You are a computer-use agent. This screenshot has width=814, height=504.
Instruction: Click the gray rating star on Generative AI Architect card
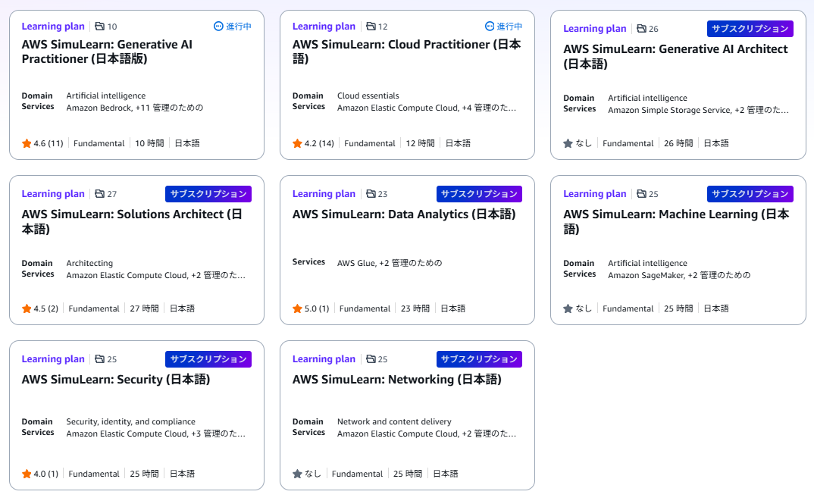click(568, 143)
